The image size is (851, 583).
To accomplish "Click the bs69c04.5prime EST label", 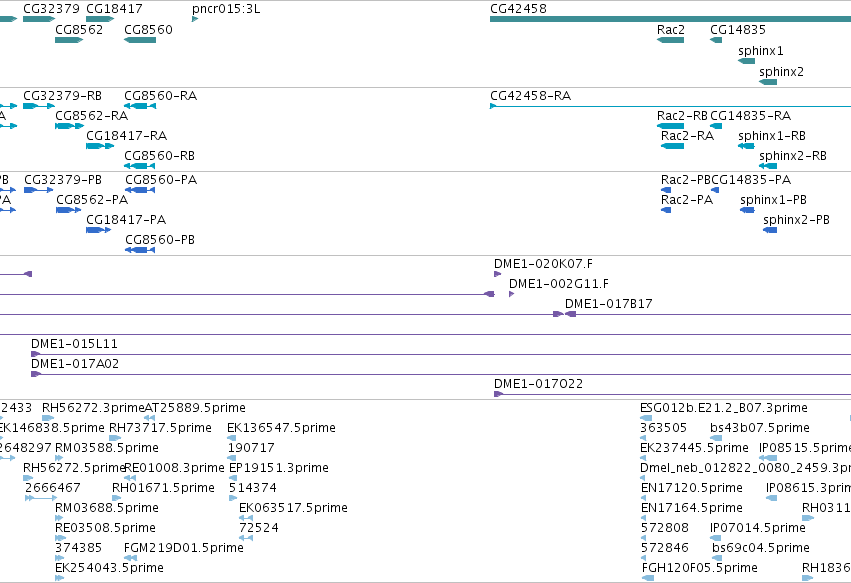I will pos(760,548).
